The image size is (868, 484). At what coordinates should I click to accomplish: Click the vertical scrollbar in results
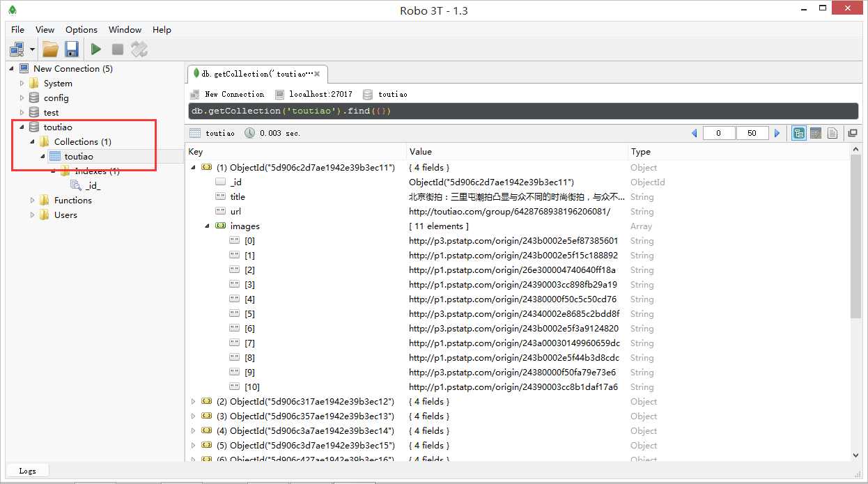[x=856, y=237]
